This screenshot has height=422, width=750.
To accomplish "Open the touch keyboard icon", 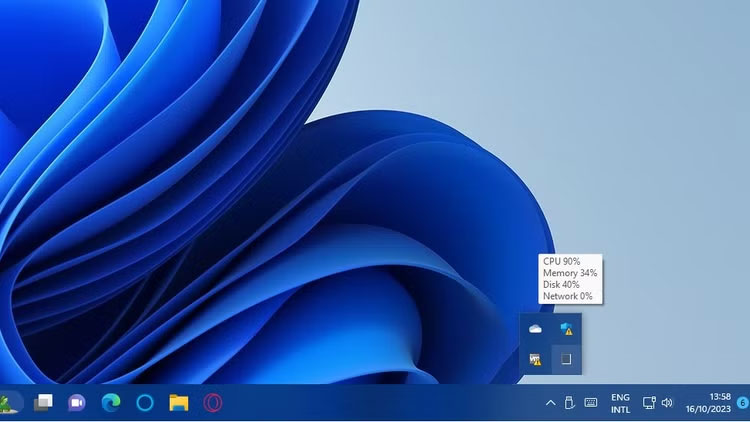I will [x=591, y=403].
